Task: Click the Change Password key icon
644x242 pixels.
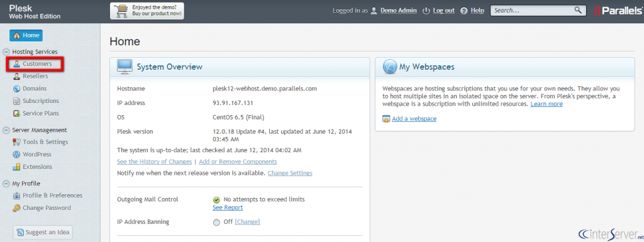Action: pyautogui.click(x=16, y=208)
